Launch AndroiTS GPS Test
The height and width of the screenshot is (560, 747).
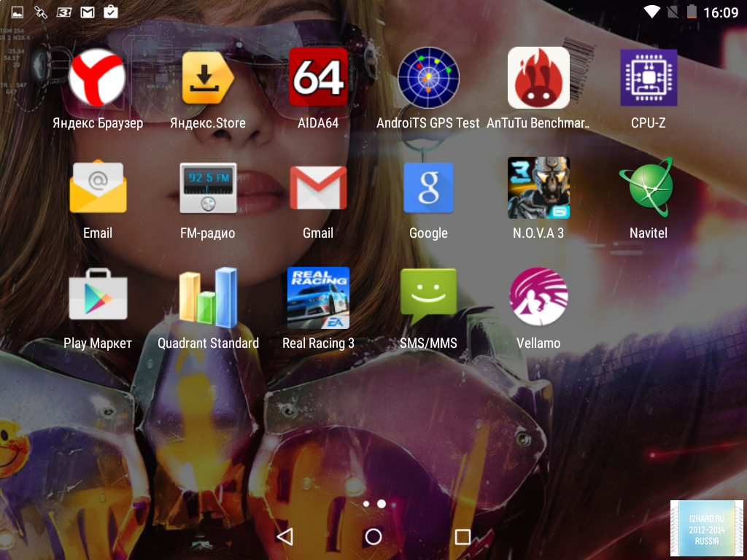point(428,78)
